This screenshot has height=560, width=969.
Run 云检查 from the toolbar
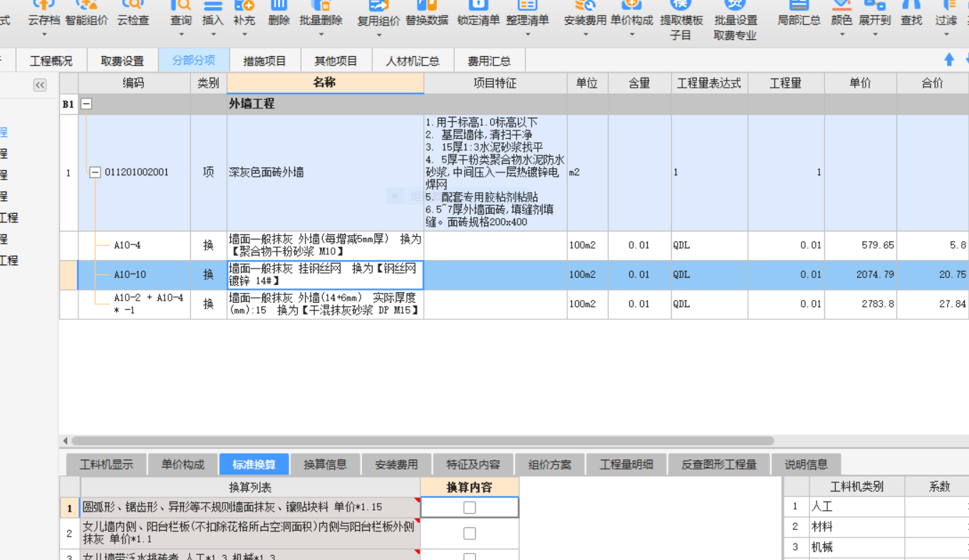[133, 14]
